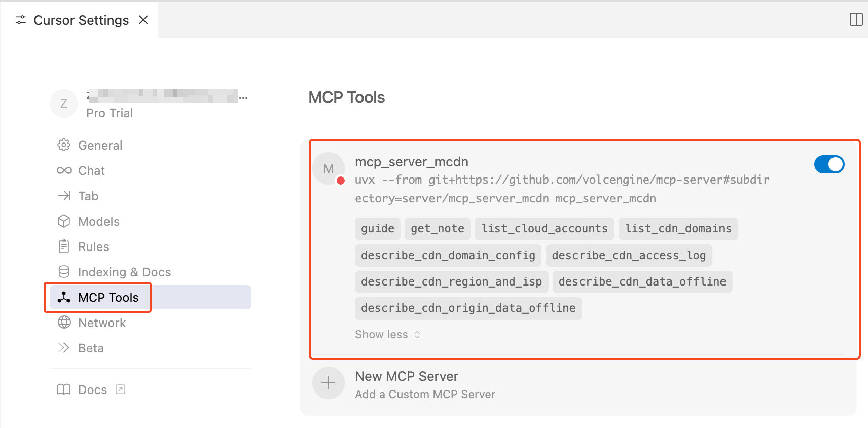
Task: Click the plus icon for New MCP Server
Action: coord(329,383)
